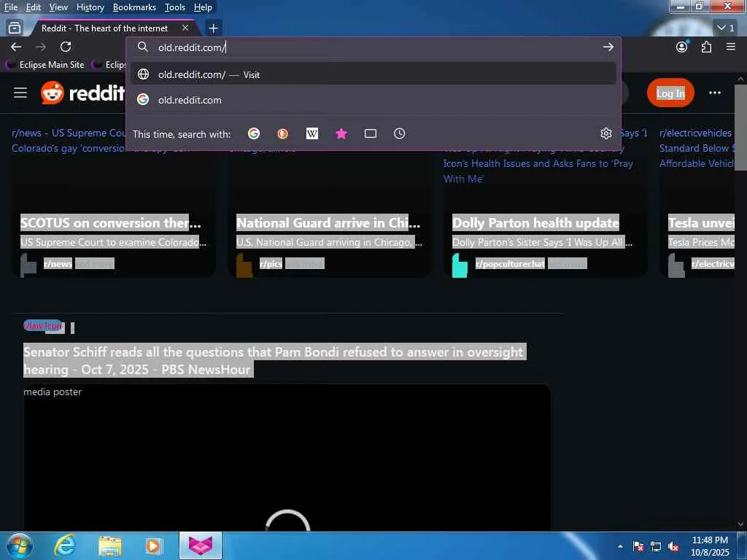This screenshot has width=747, height=560.
Task: Open the Senator Schiff PBS NewsHour post title
Action: pos(274,360)
